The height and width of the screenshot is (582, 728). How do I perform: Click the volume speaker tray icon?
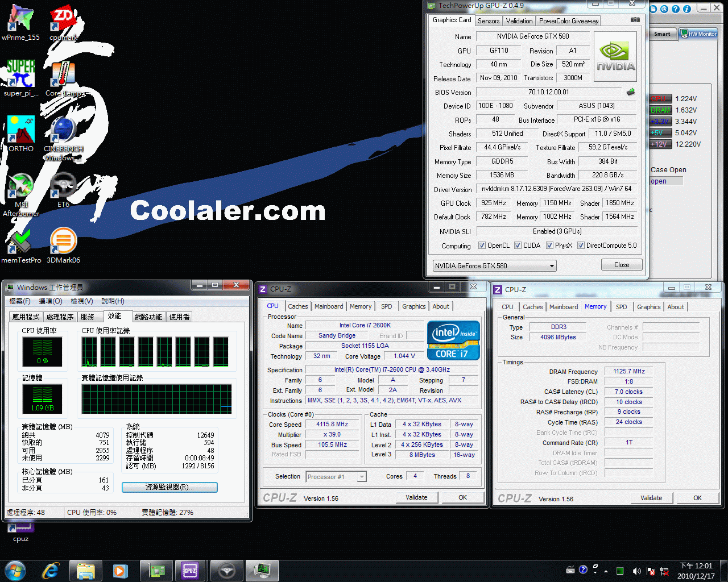636,571
